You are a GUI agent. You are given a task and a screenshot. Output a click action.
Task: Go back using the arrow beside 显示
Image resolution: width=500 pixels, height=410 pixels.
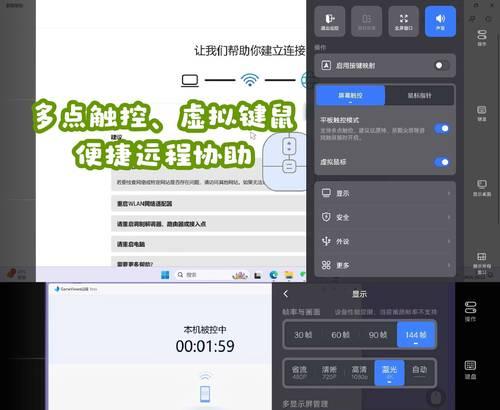tap(286, 294)
